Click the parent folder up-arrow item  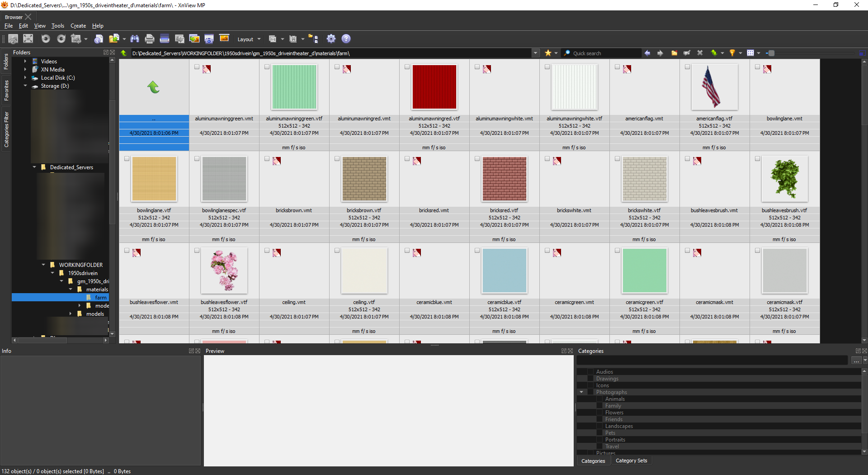pos(154,87)
